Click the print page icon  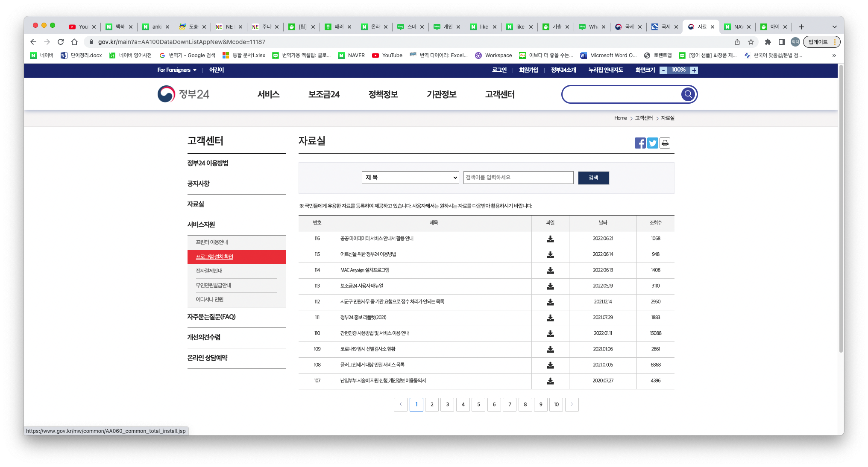point(665,143)
